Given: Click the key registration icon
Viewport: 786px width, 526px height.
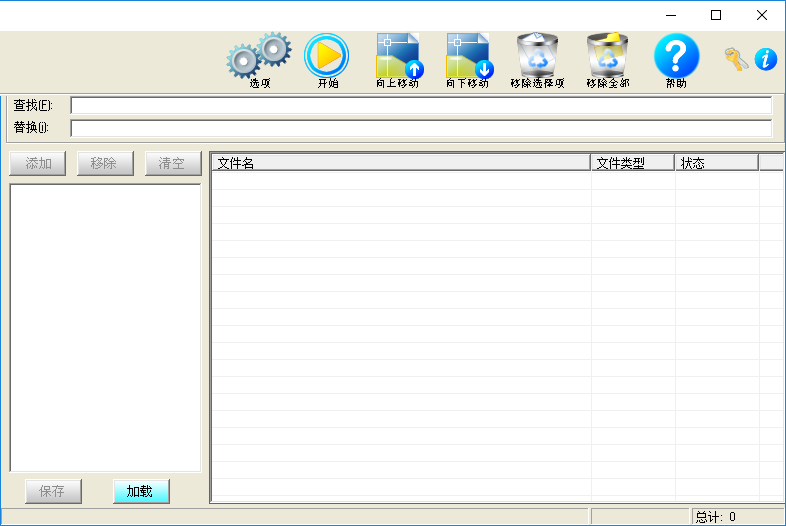Looking at the screenshot, I should pos(736,59).
